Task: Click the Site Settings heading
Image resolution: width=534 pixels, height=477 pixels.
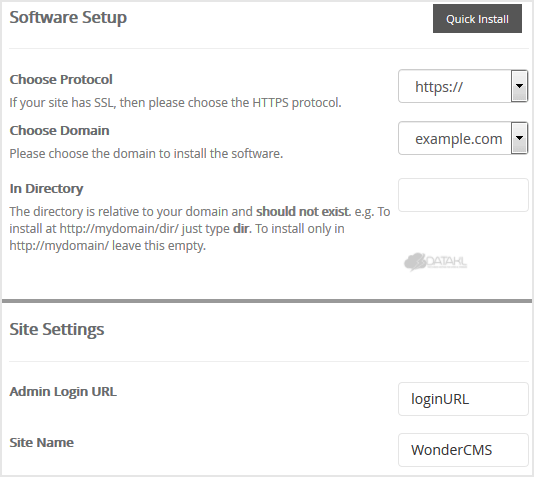Action: click(x=57, y=329)
